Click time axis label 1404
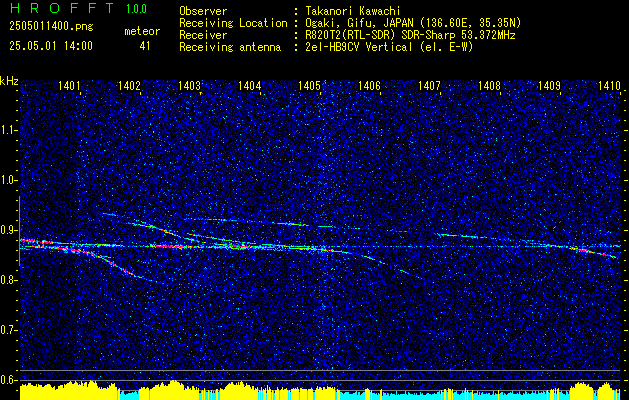Screen dimensions: 629x400 click(250, 85)
